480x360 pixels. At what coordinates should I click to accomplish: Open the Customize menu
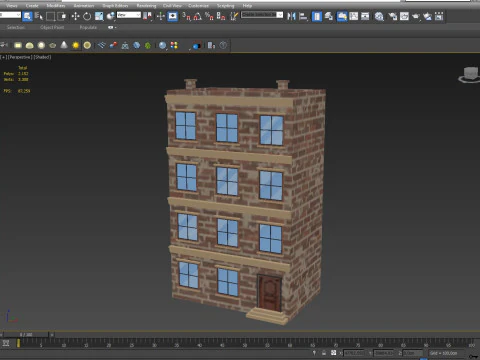tap(198, 5)
